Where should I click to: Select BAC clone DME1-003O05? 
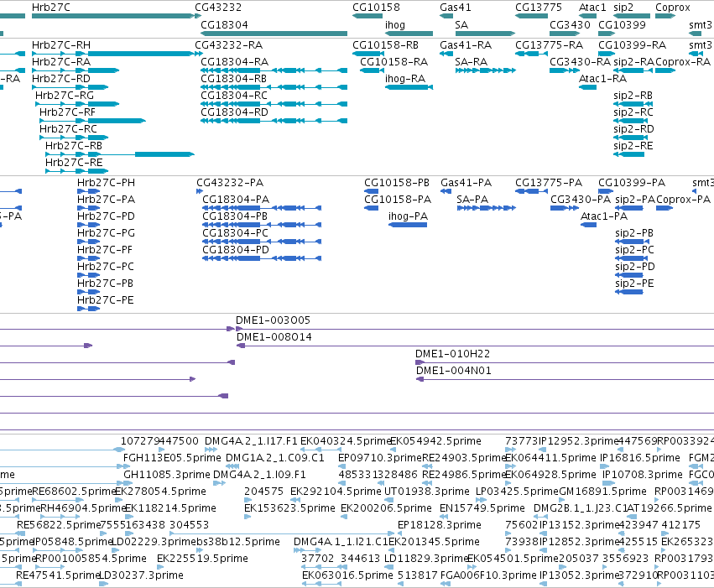point(477,329)
